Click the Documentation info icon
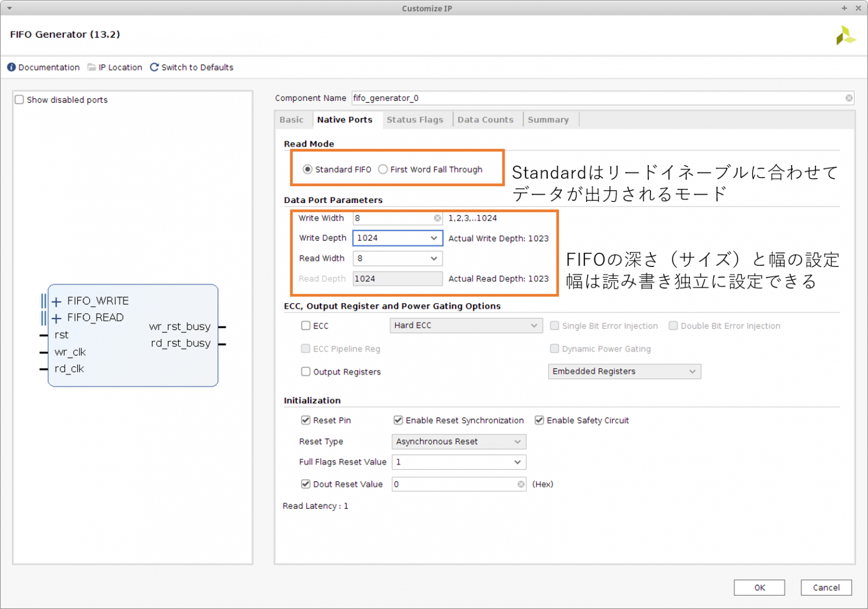Screen dimensions: 868x609 coord(11,67)
